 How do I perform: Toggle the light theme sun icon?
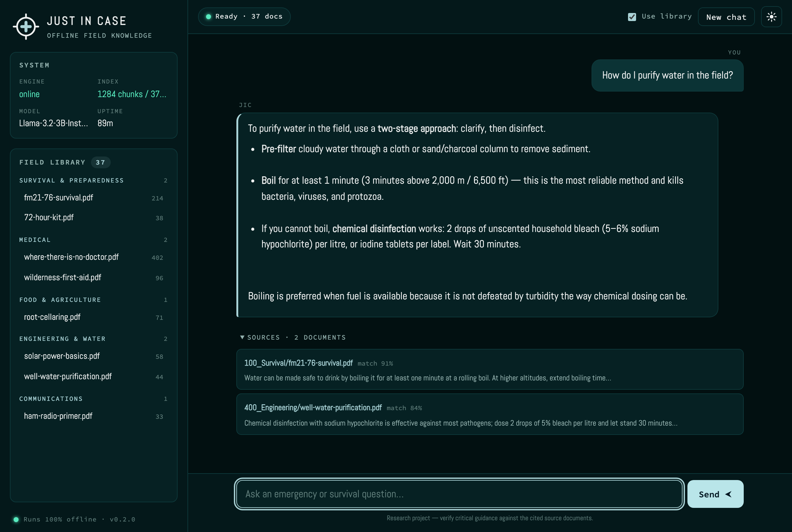(x=771, y=17)
